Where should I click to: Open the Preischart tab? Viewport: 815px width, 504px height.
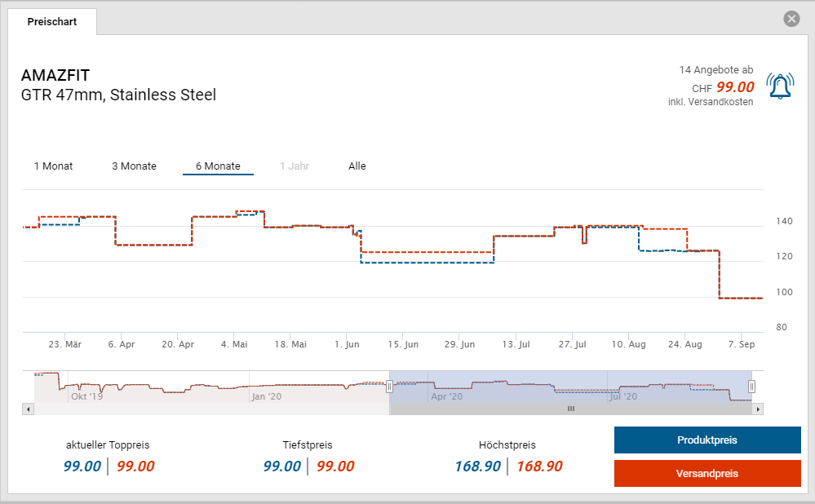point(52,22)
